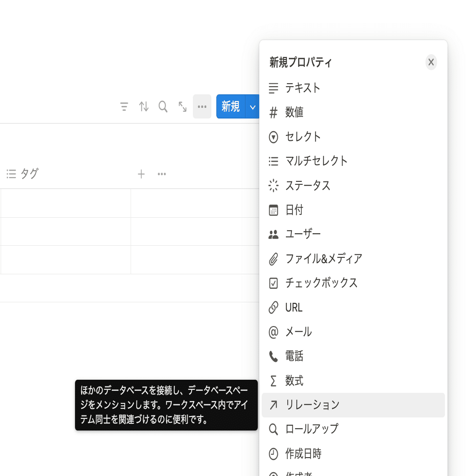Choose the 作成日時 property type
This screenshot has height=476, width=476.
[353, 454]
